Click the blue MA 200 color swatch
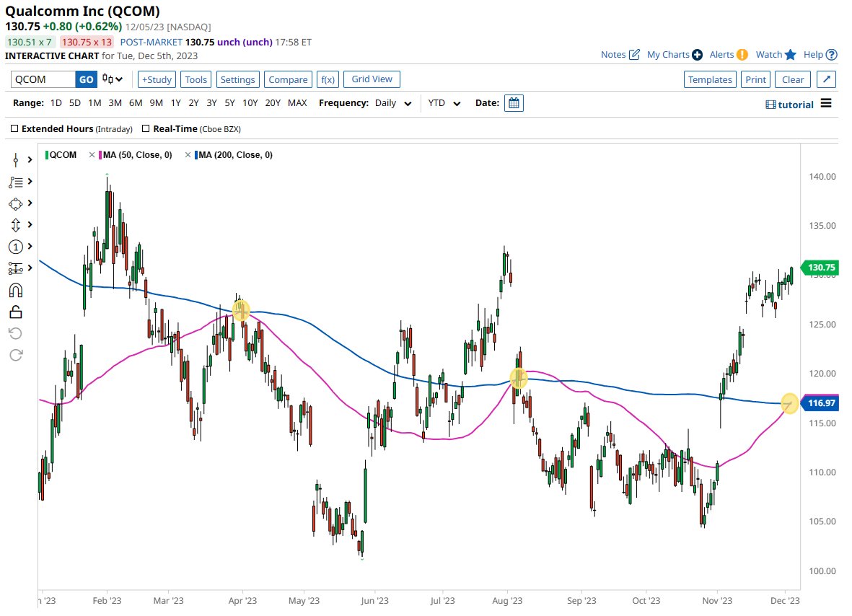Screen dimensions: 852x616 tap(196, 155)
